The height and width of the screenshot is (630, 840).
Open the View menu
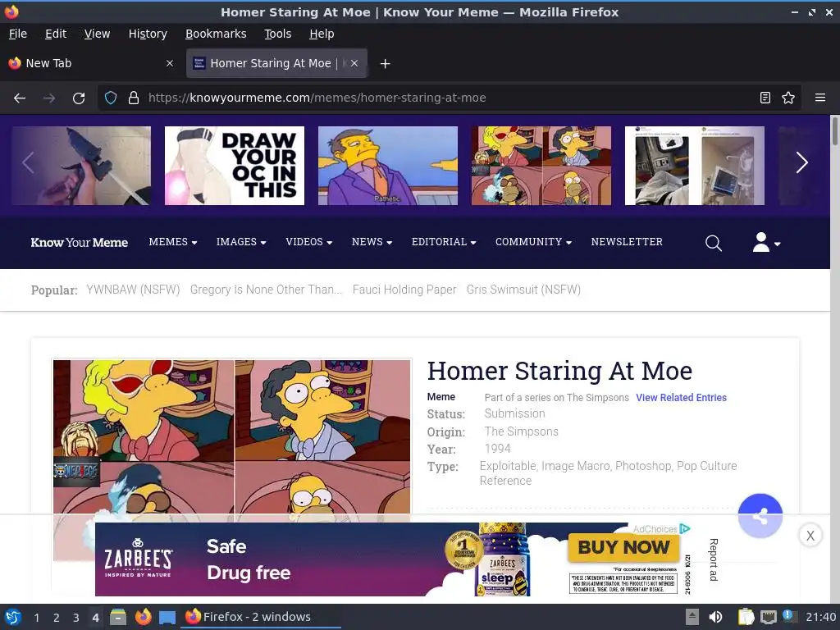pos(97,34)
